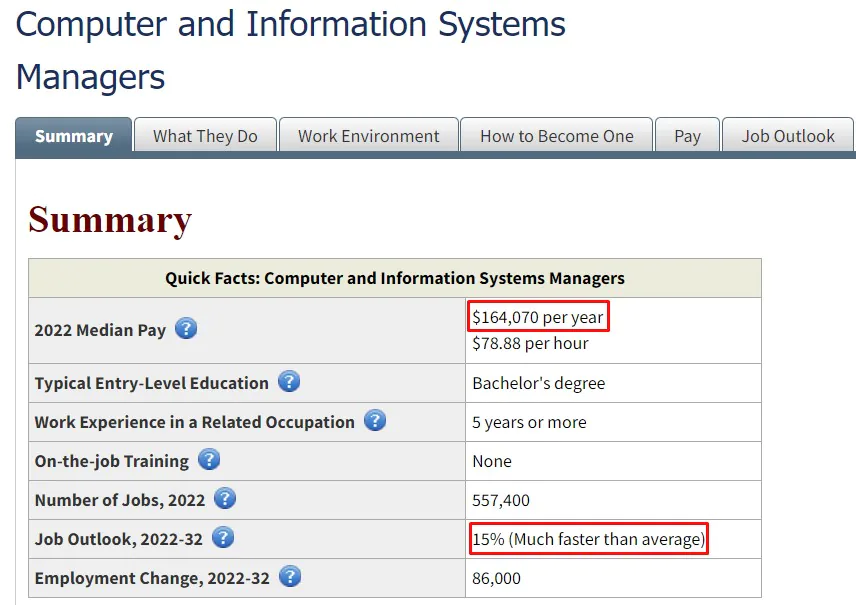Image resolution: width=856 pixels, height=605 pixels.
Task: Click help icon for Work Experience row
Action: point(375,420)
